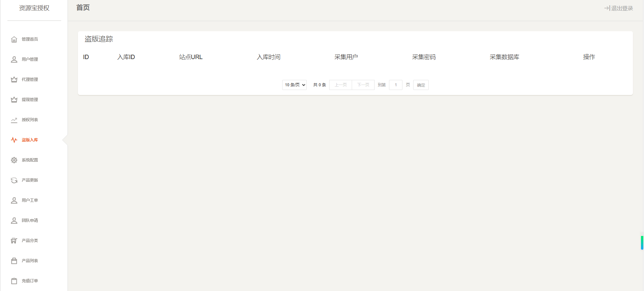This screenshot has height=291, width=644.
Task: Click the 上一页 pagination button
Action: (340, 85)
